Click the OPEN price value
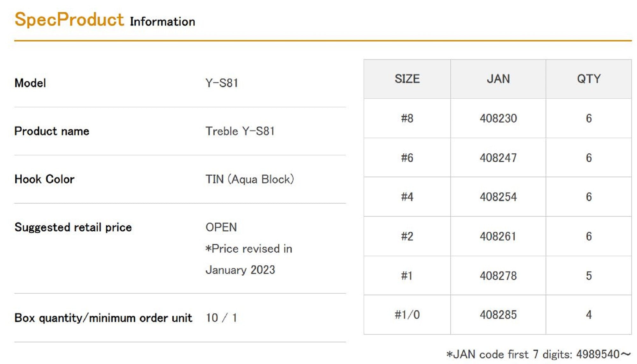The image size is (637, 364). point(221,227)
